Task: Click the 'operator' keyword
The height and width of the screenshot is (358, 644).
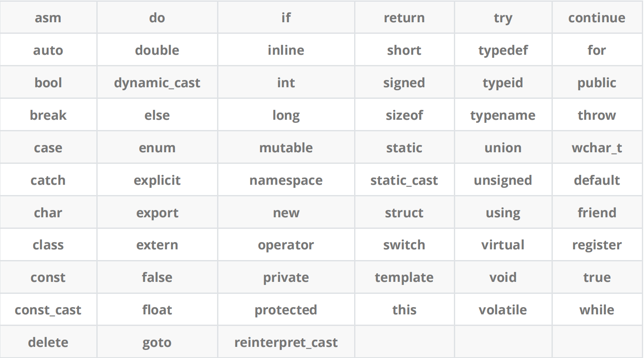Action: [286, 245]
